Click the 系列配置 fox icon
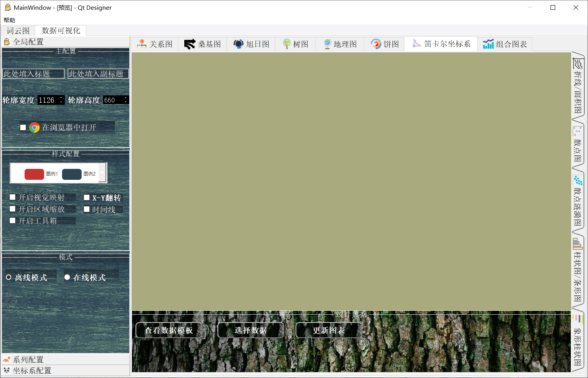This screenshot has height=378, width=588. [7, 360]
